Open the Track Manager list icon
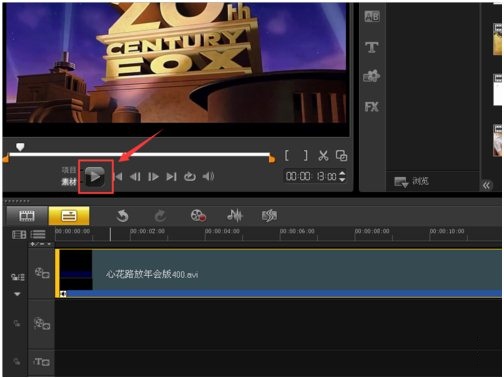The height and width of the screenshot is (378, 504). tap(38, 235)
